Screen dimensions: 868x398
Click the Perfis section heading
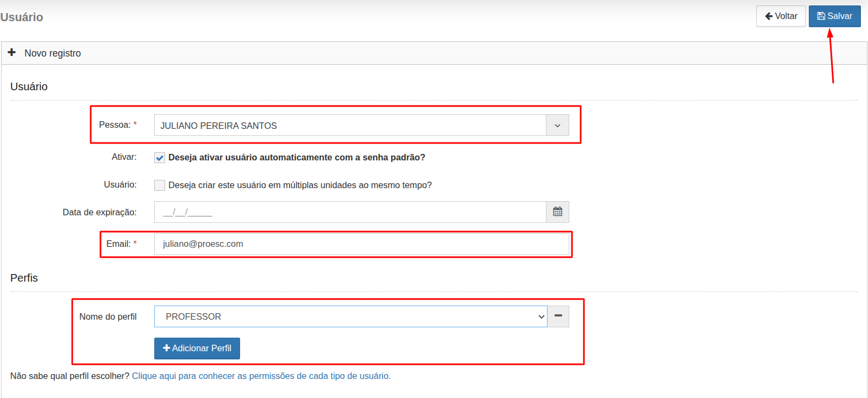point(24,278)
